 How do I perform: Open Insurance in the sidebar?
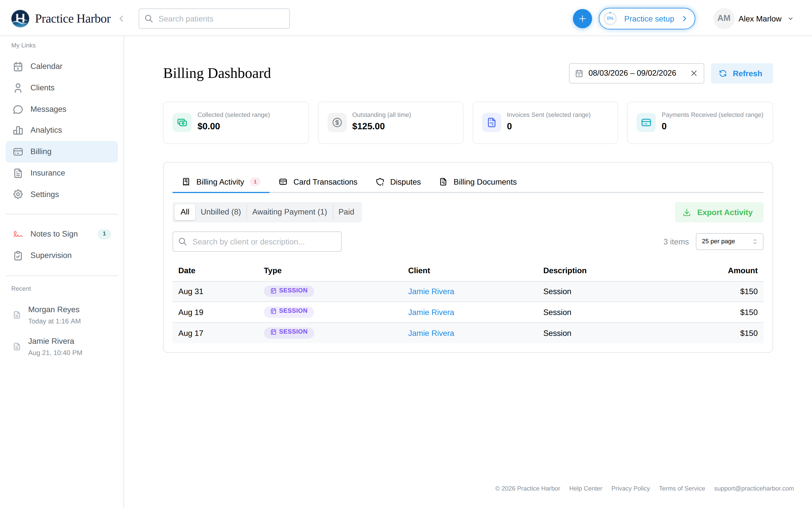[x=62, y=173]
